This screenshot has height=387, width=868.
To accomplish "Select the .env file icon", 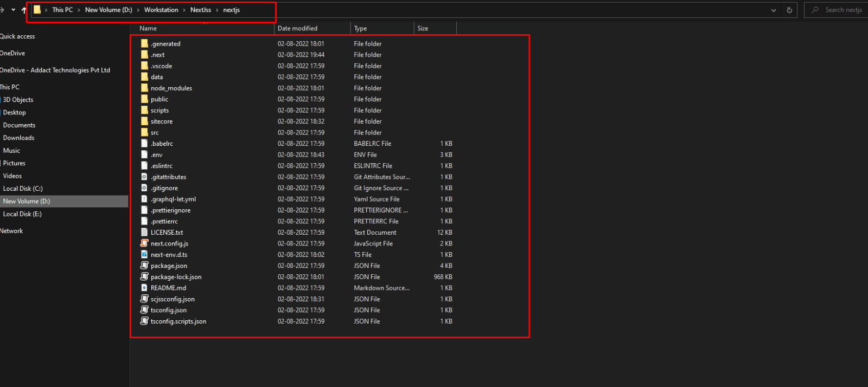I will tap(144, 154).
